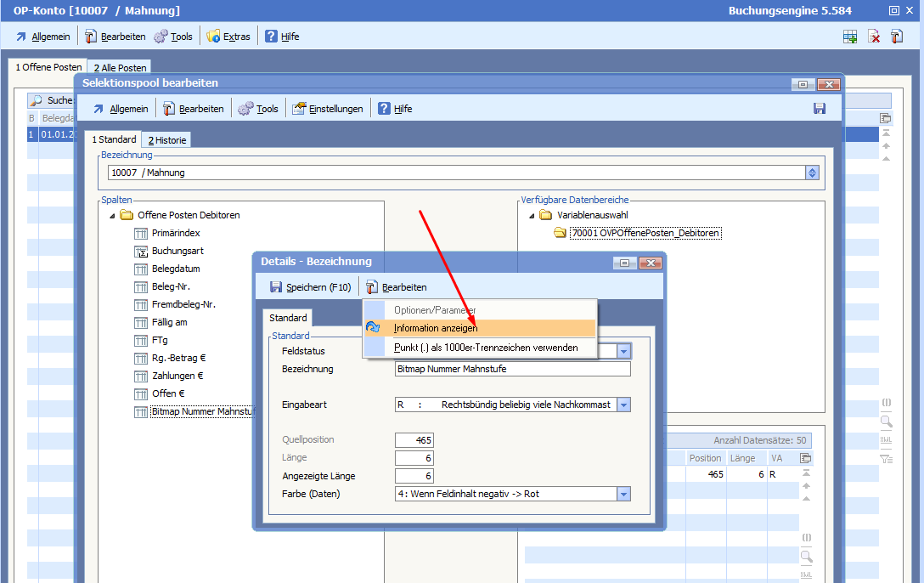Open Bearbeiten menu in Details dialog
This screenshot has width=924, height=583.
[x=397, y=287]
